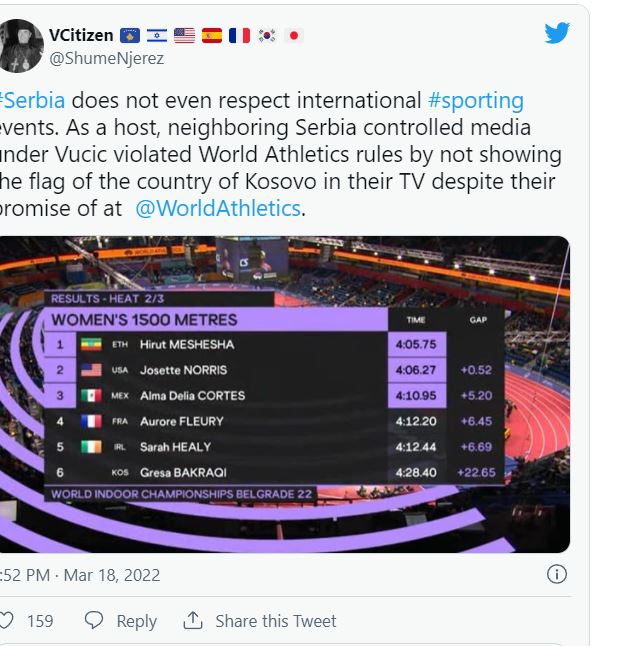Click the share arrow icon
This screenshot has width=630, height=646.
[x=193, y=621]
